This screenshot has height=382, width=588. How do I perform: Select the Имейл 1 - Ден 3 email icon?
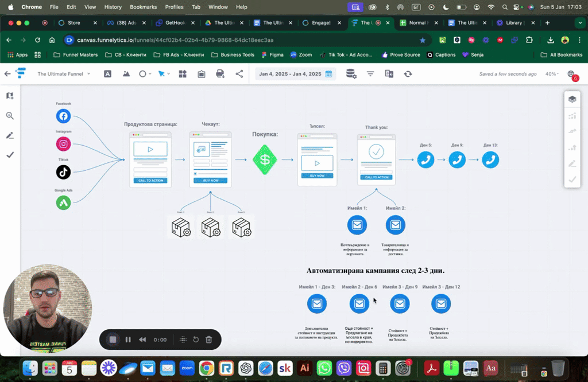[x=317, y=304]
